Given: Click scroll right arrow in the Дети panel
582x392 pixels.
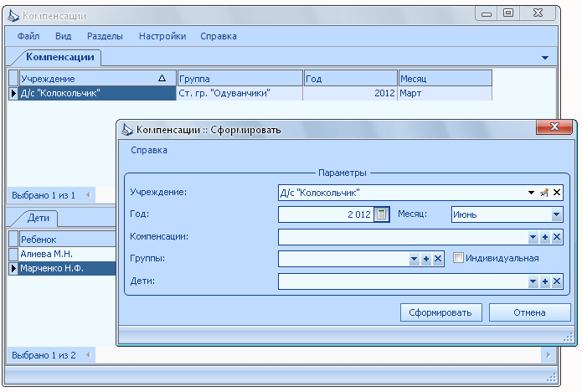Looking at the screenshot, I should click(x=549, y=355).
